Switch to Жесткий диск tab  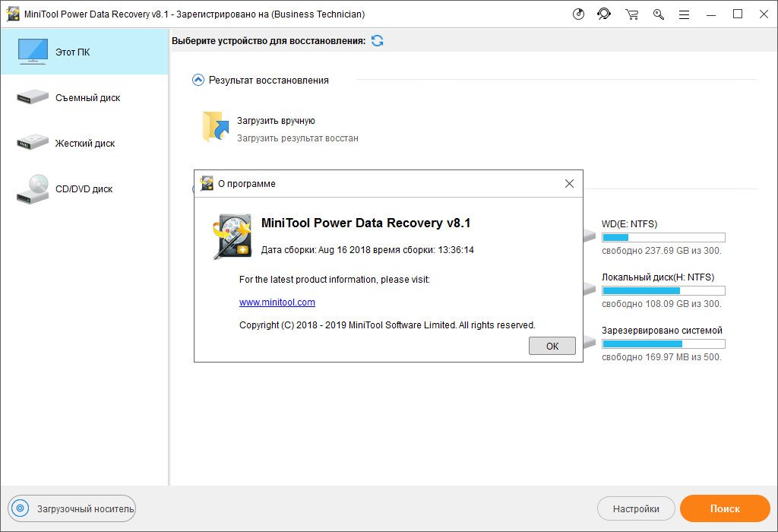point(84,143)
